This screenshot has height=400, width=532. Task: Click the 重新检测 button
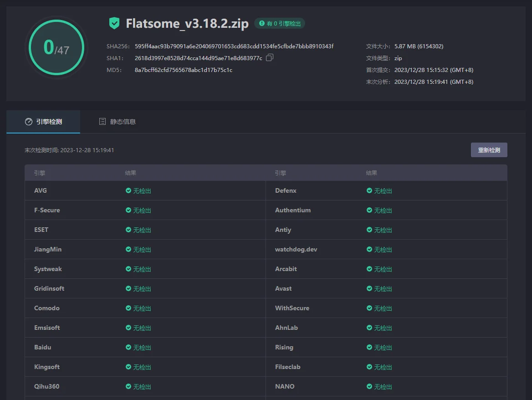489,150
